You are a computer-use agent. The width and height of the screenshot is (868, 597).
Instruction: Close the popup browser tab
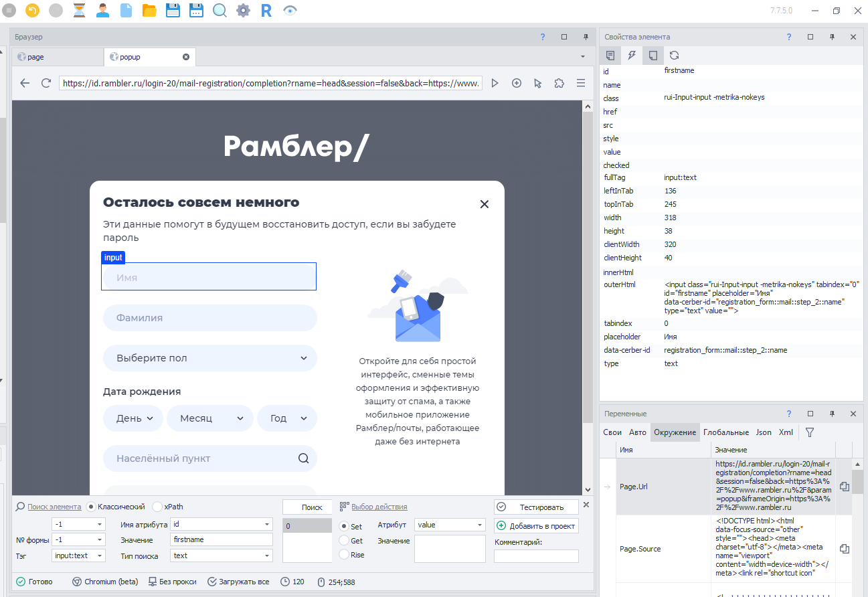[x=186, y=57]
